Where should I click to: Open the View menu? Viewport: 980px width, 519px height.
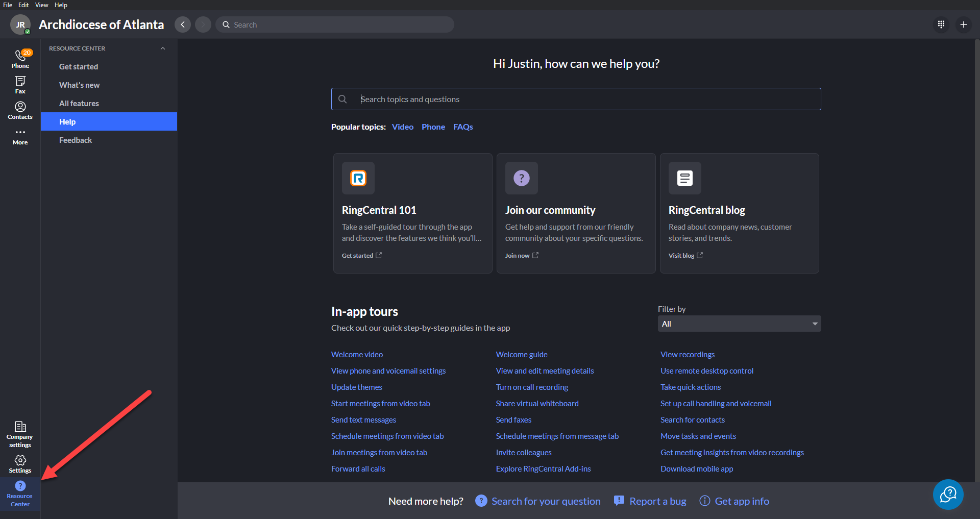42,5
